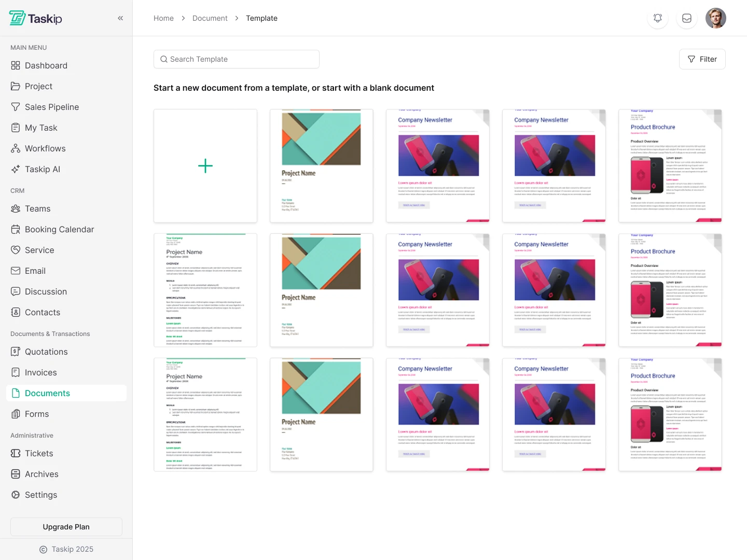The height and width of the screenshot is (560, 747).
Task: Open the inbox icon in header
Action: tap(687, 18)
